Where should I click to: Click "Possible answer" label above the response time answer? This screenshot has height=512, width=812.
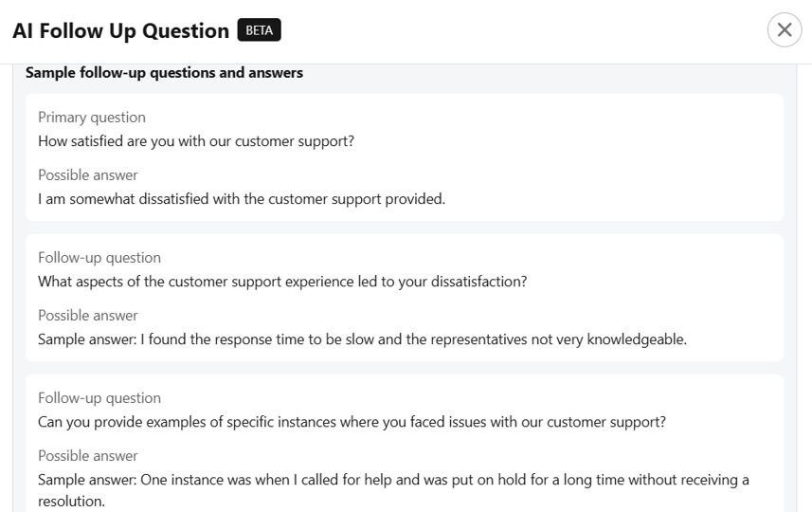coord(88,315)
